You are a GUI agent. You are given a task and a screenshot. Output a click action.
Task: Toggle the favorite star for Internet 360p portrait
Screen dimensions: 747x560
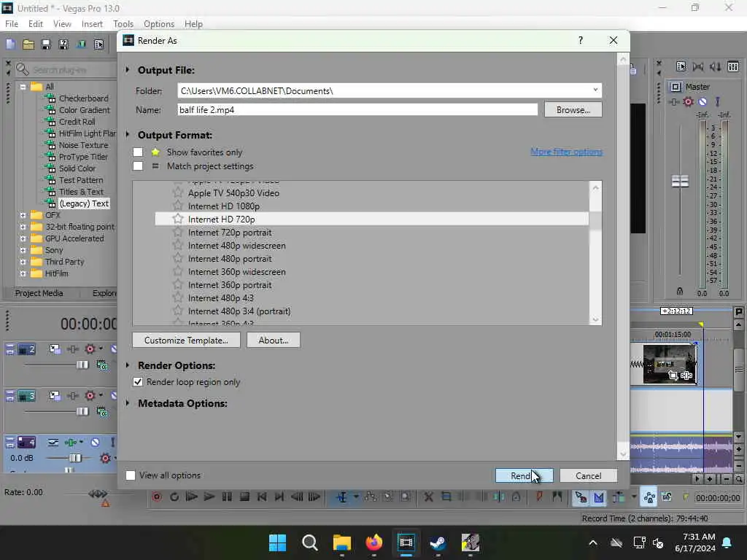click(x=178, y=285)
